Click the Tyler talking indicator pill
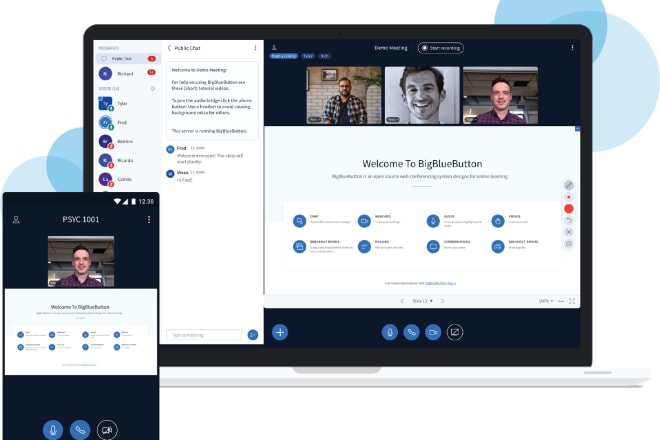Screen dimensions: 660x440 pyautogui.click(x=308, y=56)
